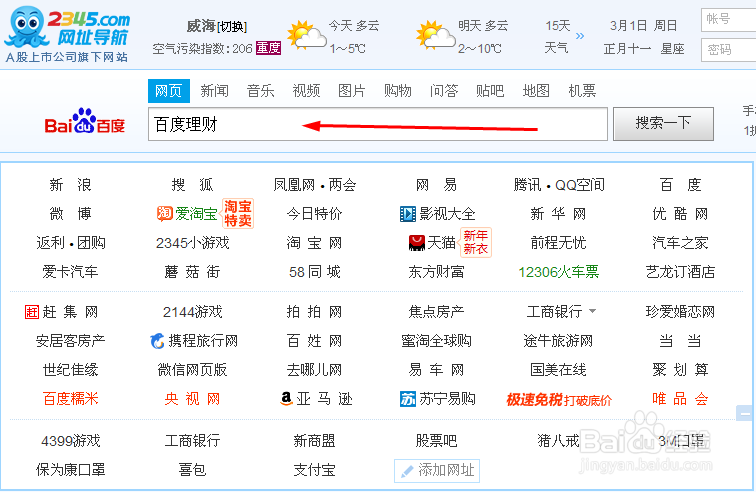Click the 重度 pollution level badge
This screenshot has width=756, height=492.
269,48
